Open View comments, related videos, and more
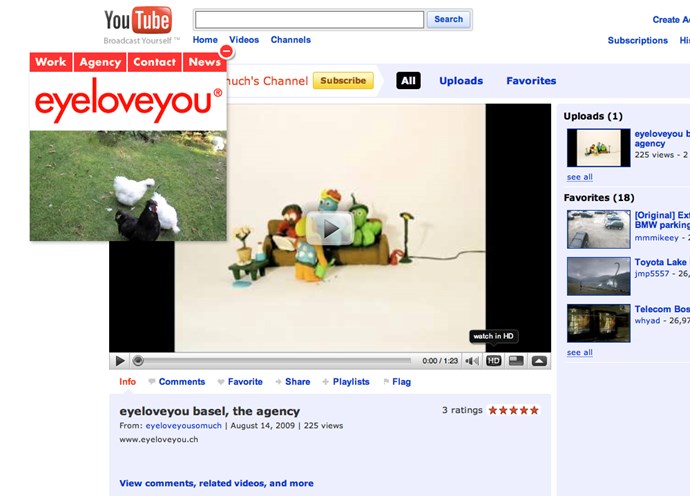690x496 pixels. click(217, 483)
